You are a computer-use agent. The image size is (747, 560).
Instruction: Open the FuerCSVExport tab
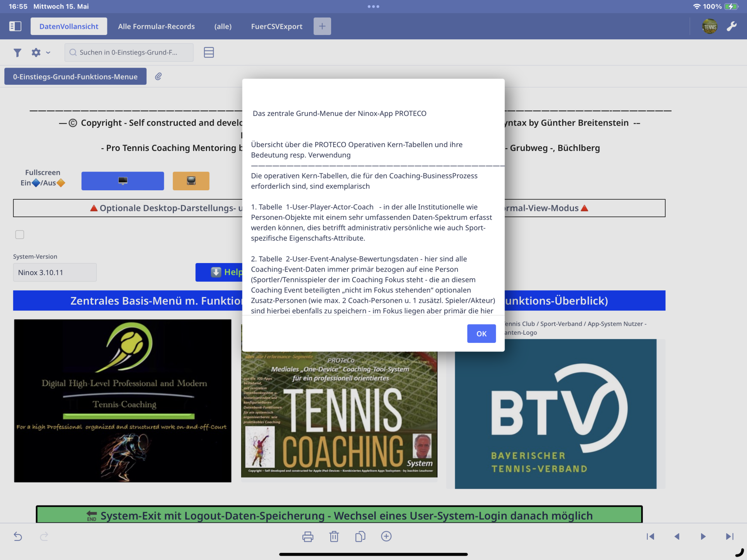click(277, 26)
